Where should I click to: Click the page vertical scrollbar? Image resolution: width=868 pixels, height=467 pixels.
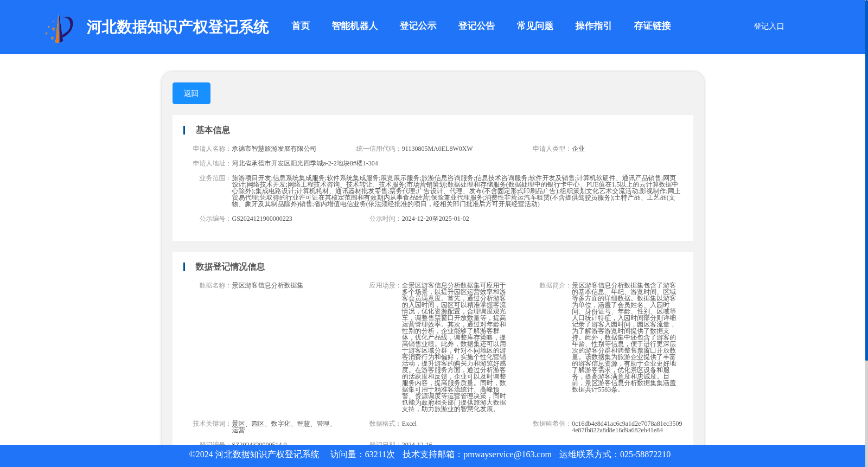tap(866, 180)
